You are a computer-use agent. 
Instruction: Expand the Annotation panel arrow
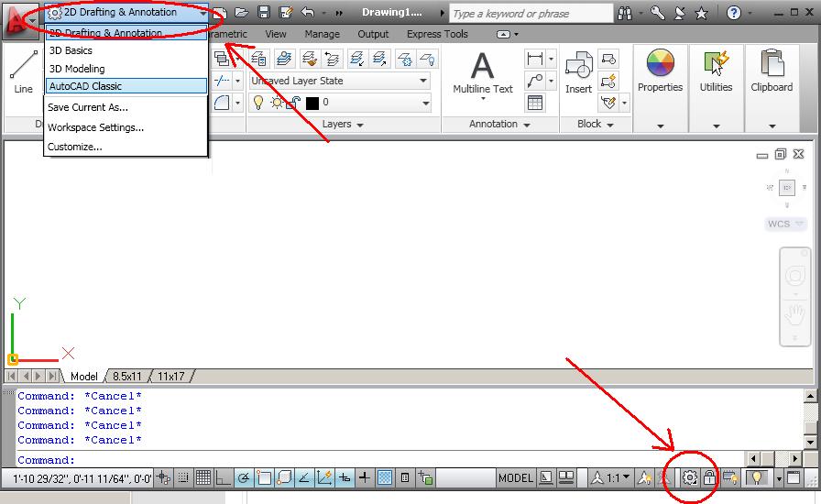pos(527,125)
